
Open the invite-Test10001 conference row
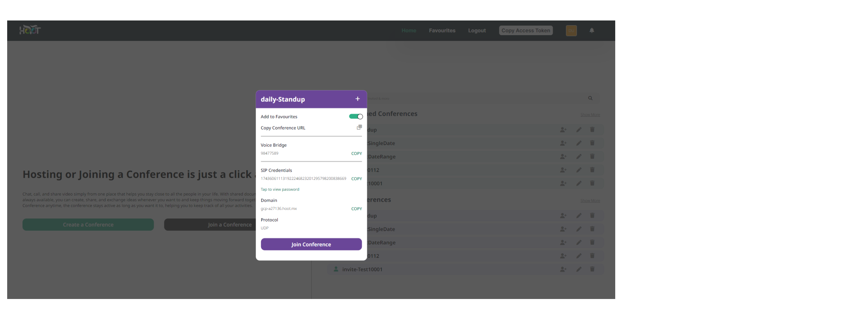pos(465,269)
